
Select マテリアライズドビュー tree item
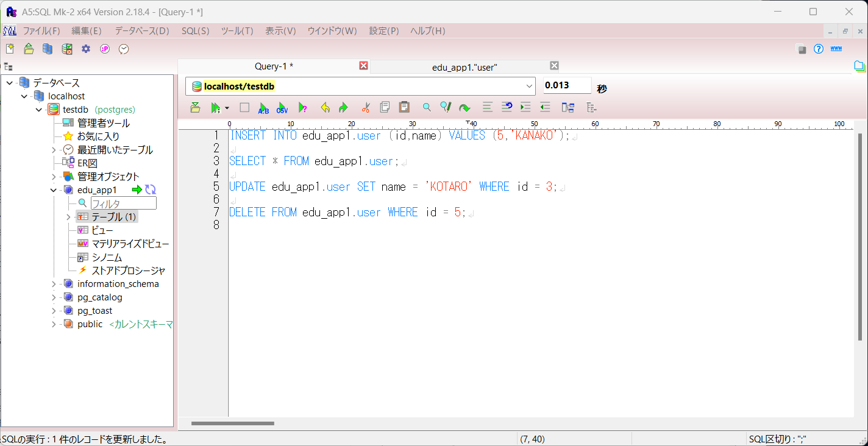point(130,244)
